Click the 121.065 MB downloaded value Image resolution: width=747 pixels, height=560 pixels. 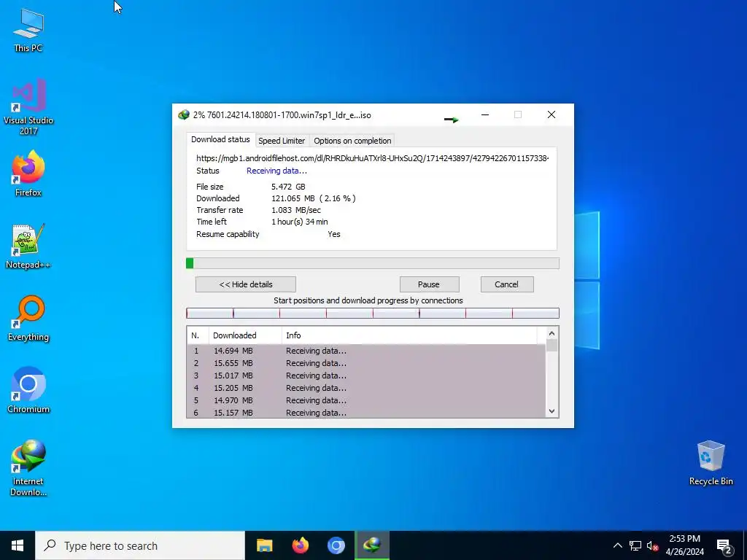pos(314,198)
